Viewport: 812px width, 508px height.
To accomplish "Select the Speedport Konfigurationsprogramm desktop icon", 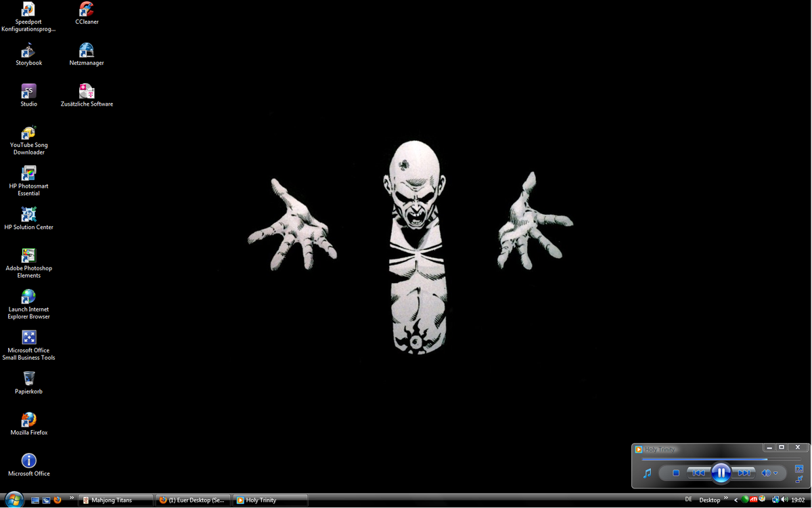I will 28,18.
